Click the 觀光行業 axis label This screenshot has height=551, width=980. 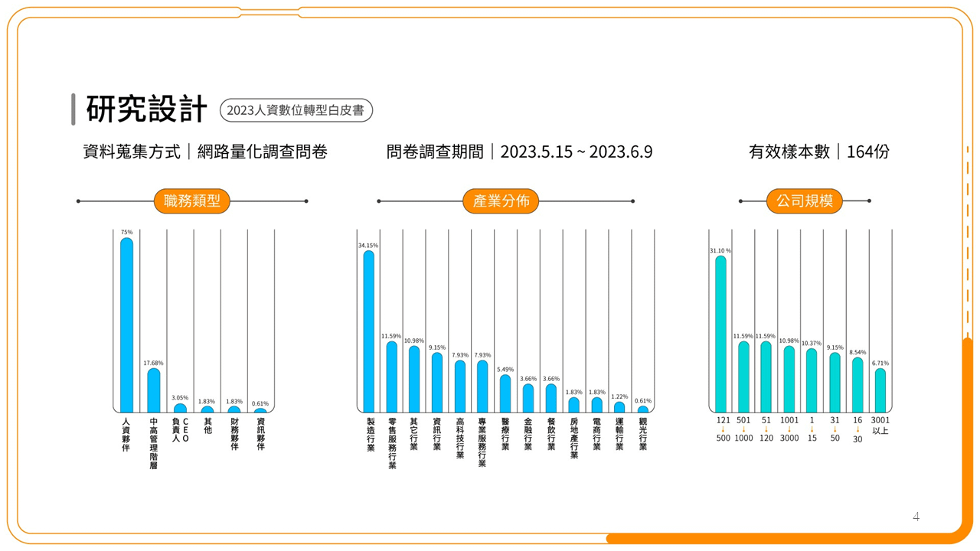[643, 434]
